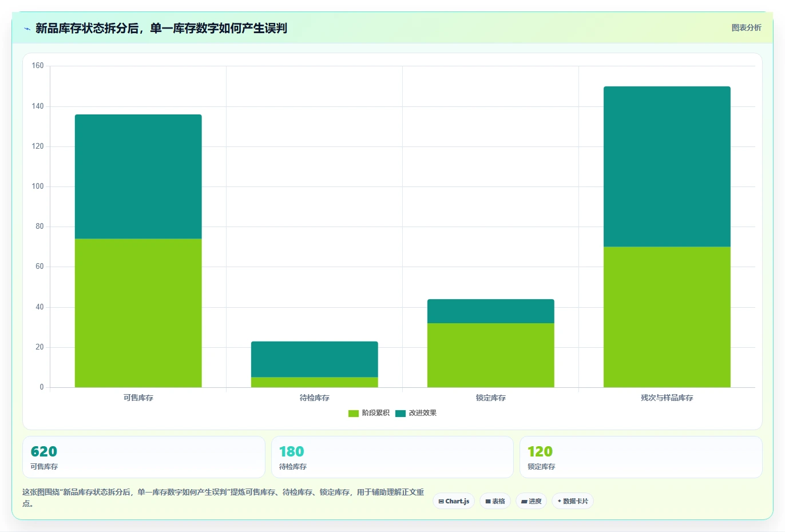Click the green 阶段累积 segment of 可售库存 bar
This screenshot has height=532, width=785.
[x=138, y=313]
